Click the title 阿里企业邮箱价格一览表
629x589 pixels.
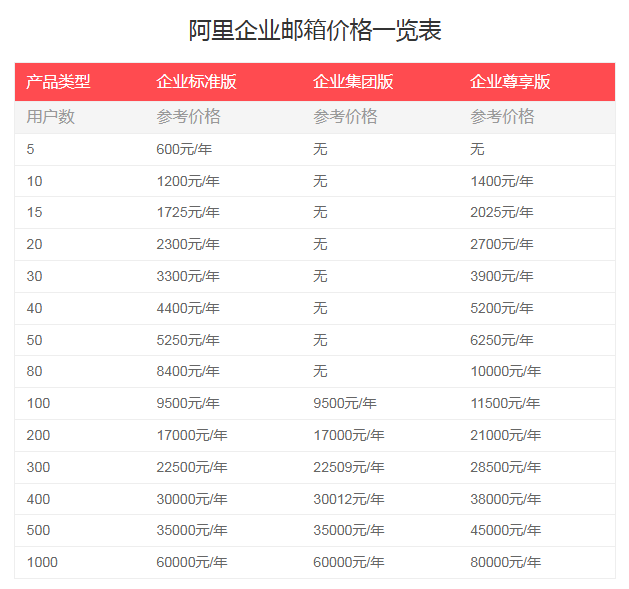coord(315,30)
